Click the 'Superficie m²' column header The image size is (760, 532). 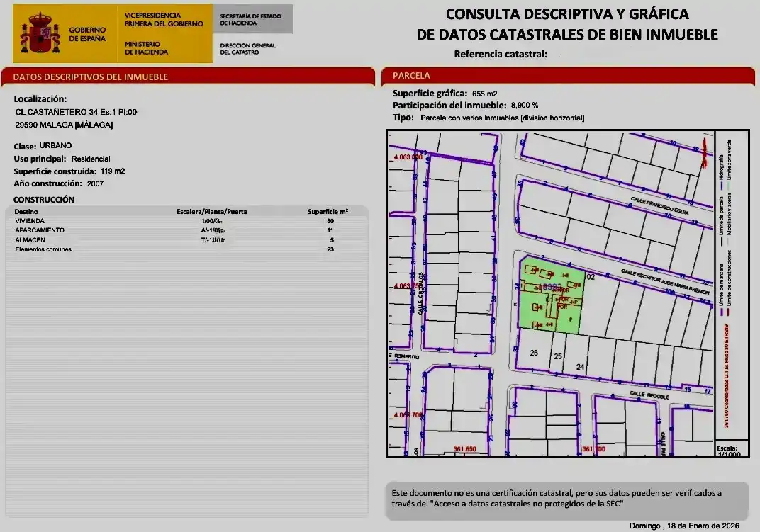(328, 212)
